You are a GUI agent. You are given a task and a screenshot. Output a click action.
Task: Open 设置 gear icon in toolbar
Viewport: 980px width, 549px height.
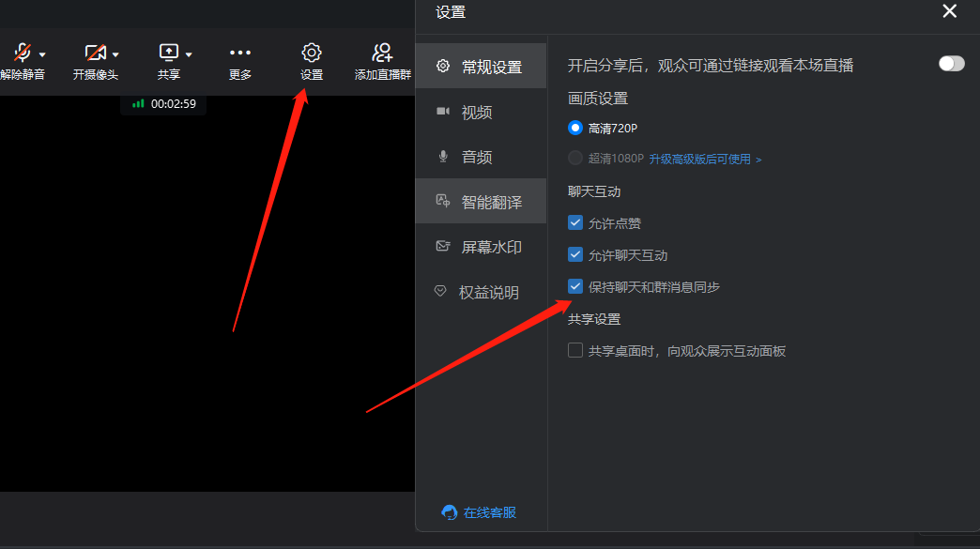[312, 53]
